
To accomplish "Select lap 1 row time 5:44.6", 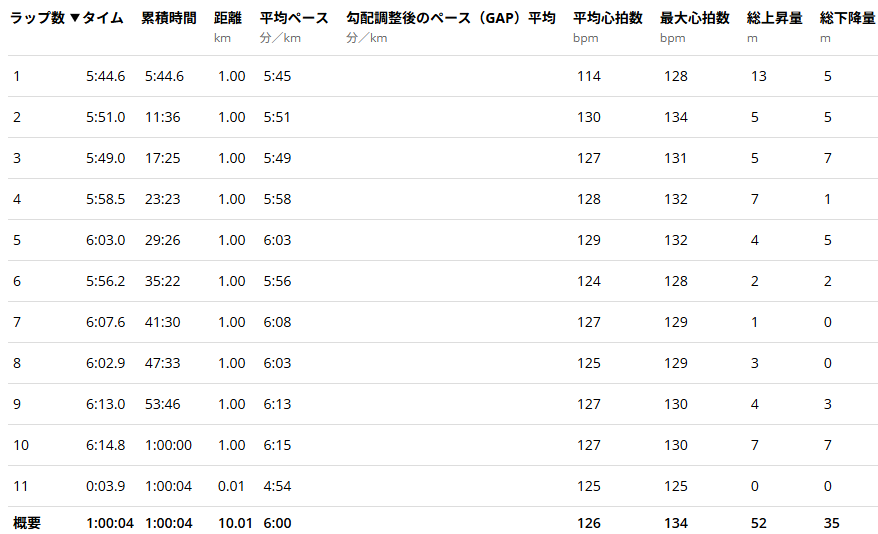I will click(x=105, y=76).
